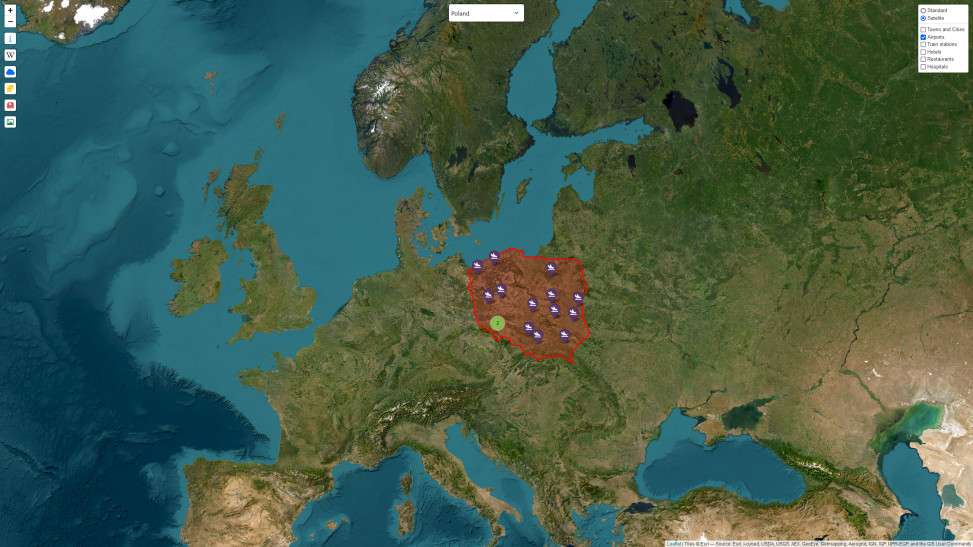
Task: Turn on the Hospitals layer checkbox
Action: [x=923, y=67]
